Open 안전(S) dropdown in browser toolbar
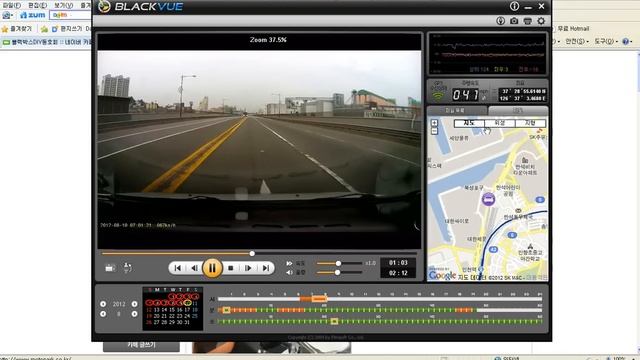Screen dimensions: 640x360 (576, 41)
